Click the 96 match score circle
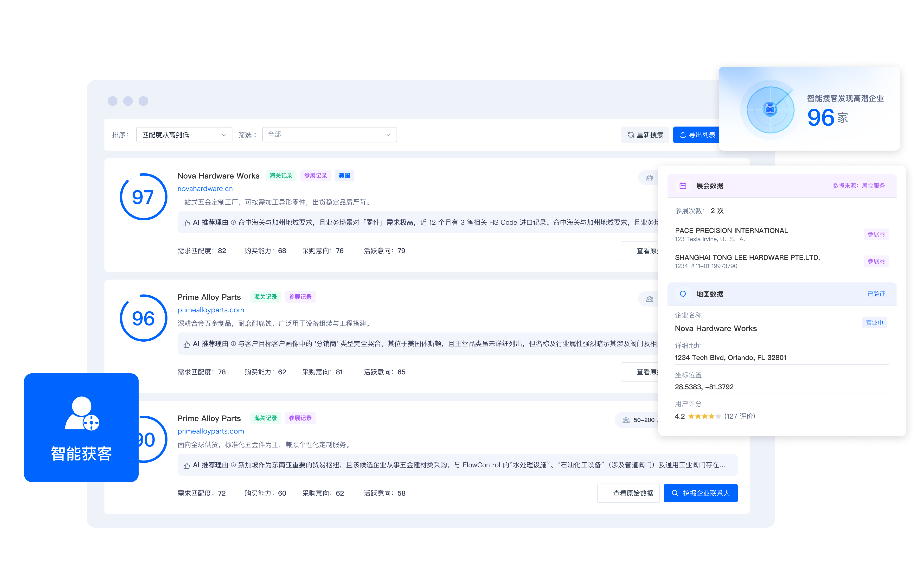The width and height of the screenshot is (924, 562). [143, 318]
